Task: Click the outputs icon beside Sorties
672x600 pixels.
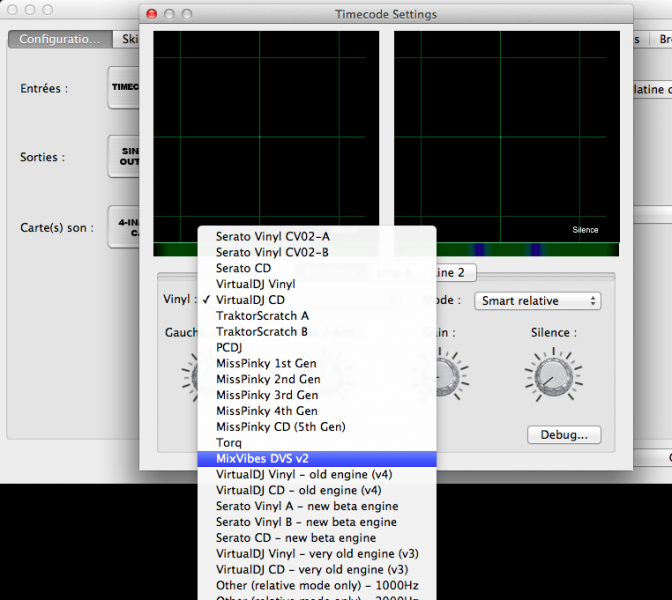Action: [x=124, y=157]
